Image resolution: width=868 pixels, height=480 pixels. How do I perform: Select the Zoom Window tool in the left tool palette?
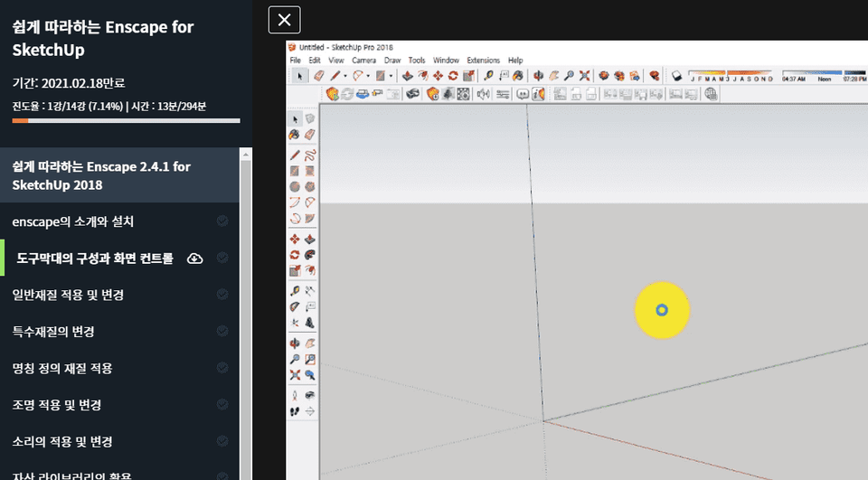pos(310,359)
